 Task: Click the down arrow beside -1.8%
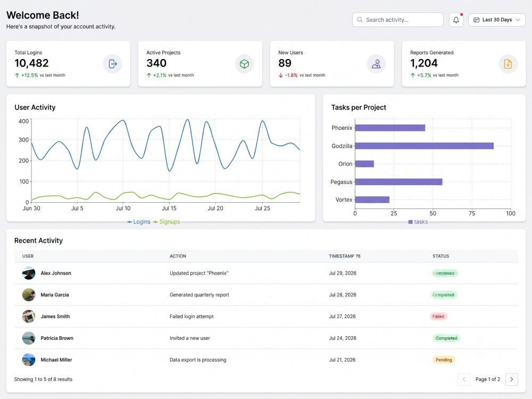(x=280, y=76)
